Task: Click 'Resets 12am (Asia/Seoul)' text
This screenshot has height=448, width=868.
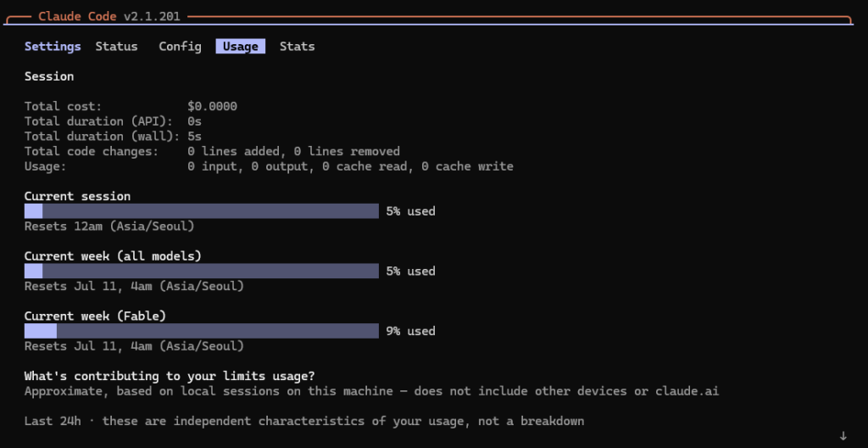Action: pos(109,227)
